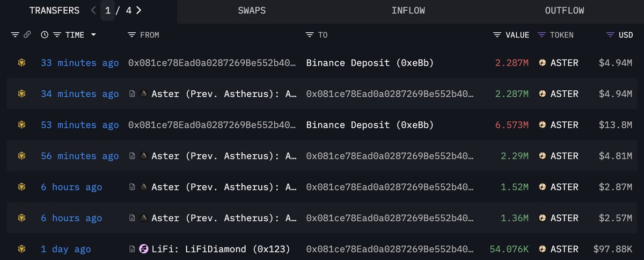The height and width of the screenshot is (260, 644).
Task: Click BNB chain icon in 53 minutes ago row
Action: coord(21,125)
